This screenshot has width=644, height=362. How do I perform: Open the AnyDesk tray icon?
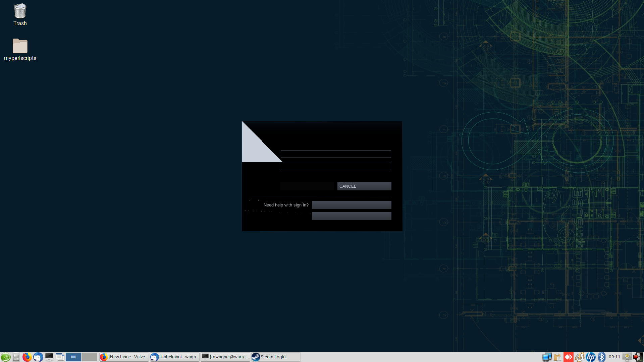point(568,357)
